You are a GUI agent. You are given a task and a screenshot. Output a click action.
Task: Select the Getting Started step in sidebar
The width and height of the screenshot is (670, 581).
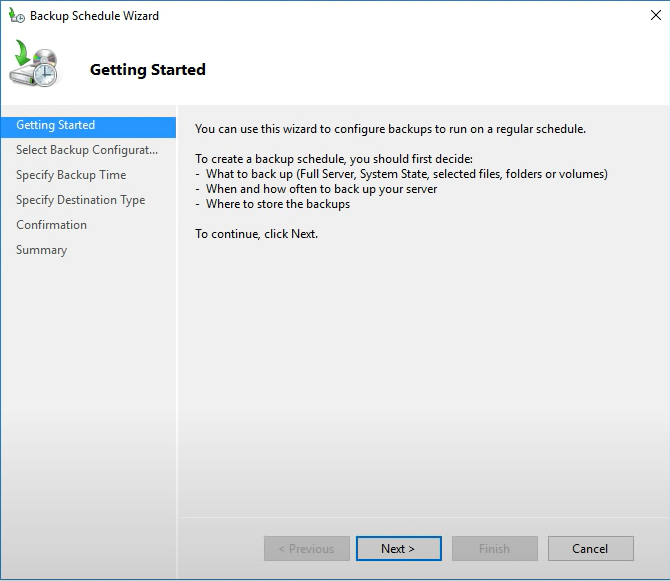[x=56, y=126]
